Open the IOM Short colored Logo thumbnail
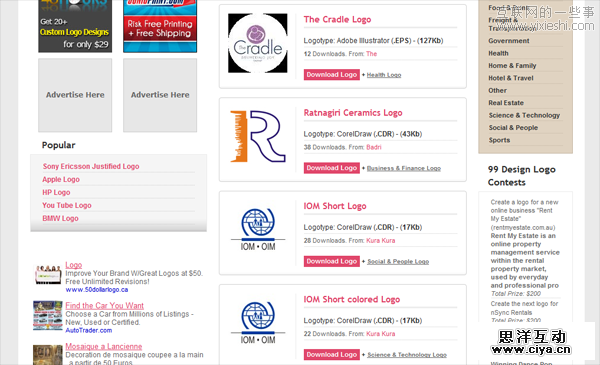 (x=258, y=323)
